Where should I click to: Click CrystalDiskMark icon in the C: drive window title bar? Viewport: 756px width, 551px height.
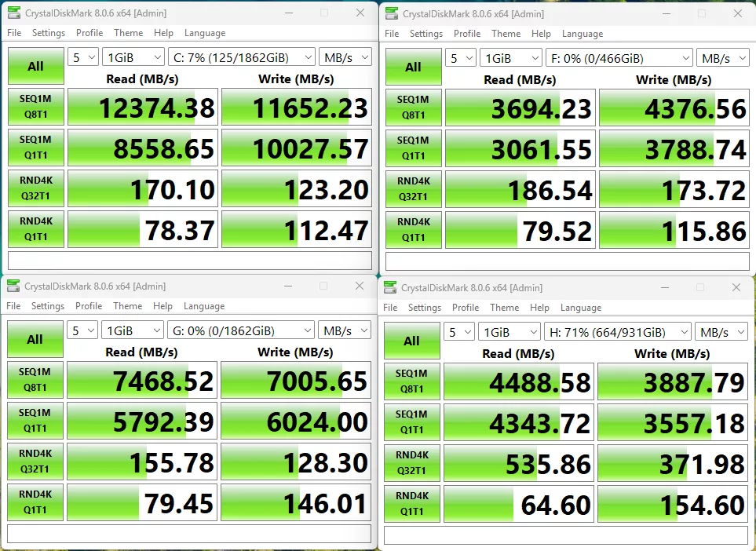[x=14, y=13]
